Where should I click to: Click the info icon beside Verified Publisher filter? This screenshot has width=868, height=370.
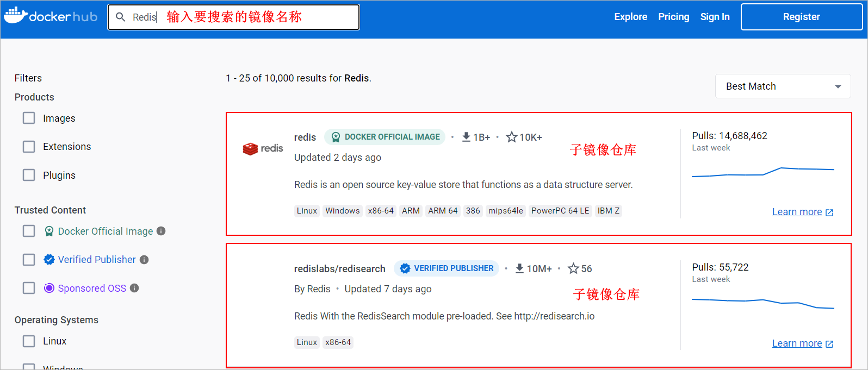pos(144,260)
